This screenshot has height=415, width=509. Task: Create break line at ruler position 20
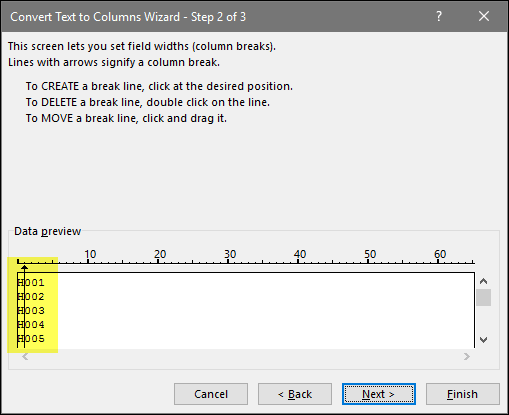click(x=158, y=261)
